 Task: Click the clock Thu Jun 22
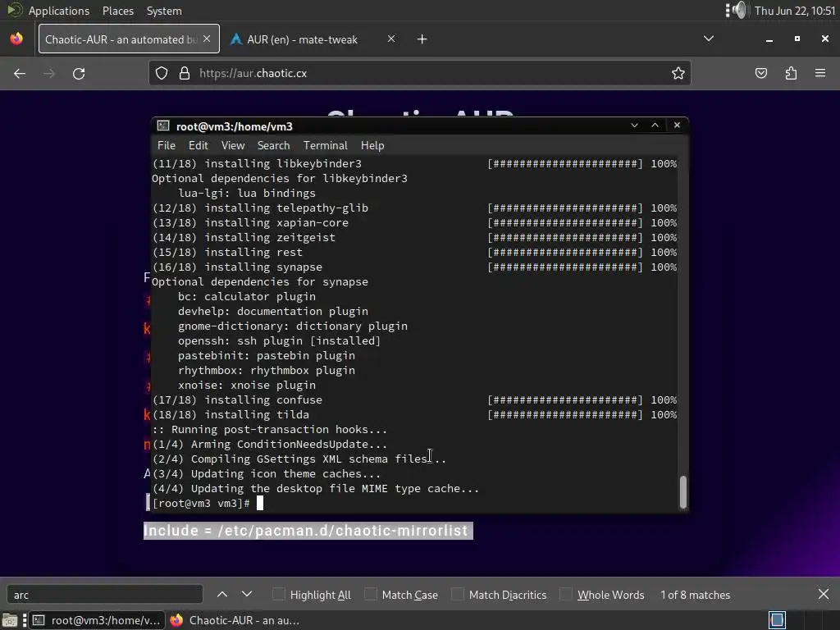(x=795, y=11)
